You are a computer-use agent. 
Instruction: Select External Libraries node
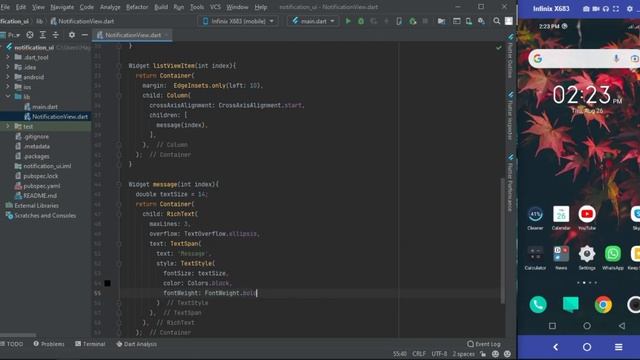(36, 206)
